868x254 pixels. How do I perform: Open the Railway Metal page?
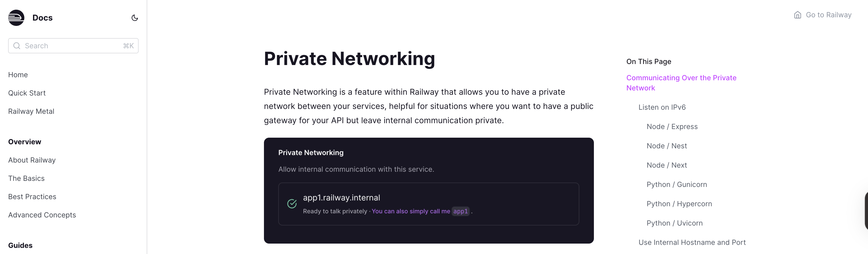31,111
